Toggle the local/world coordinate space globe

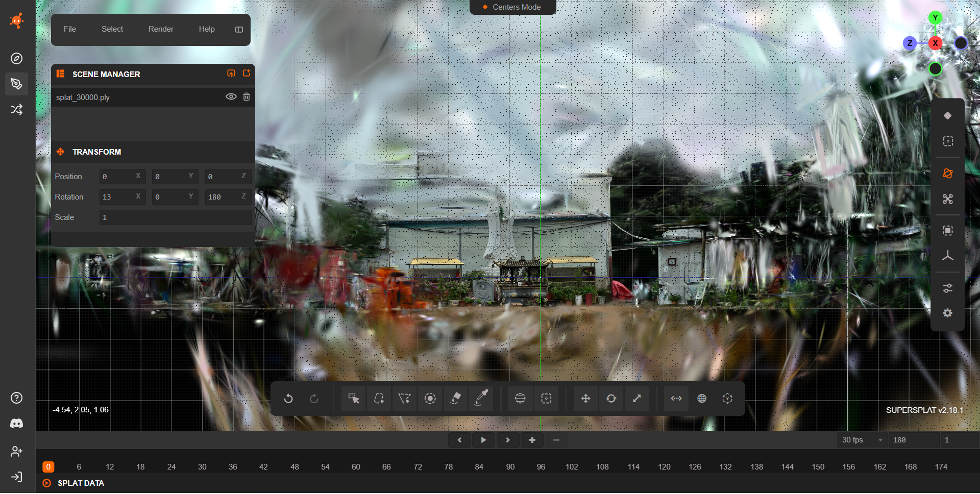702,399
